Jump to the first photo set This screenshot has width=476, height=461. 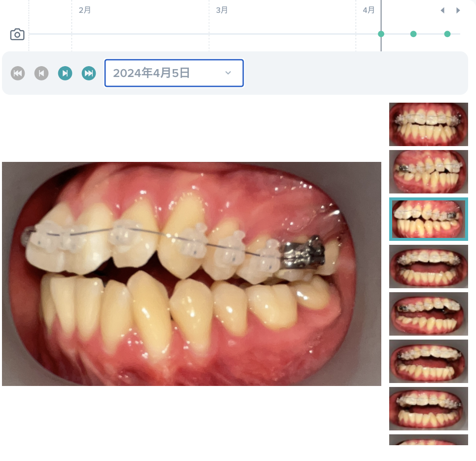[x=18, y=73]
